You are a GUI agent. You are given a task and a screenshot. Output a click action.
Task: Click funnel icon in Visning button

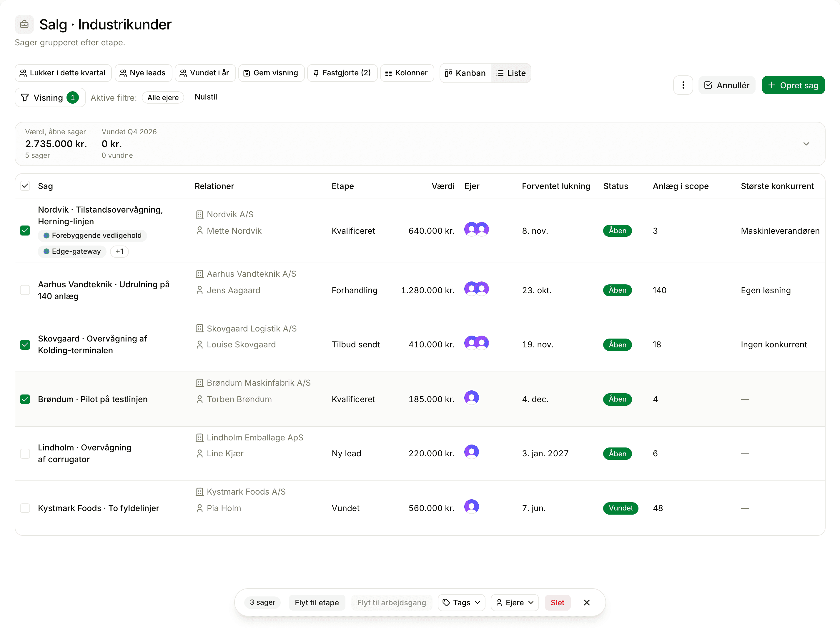25,98
